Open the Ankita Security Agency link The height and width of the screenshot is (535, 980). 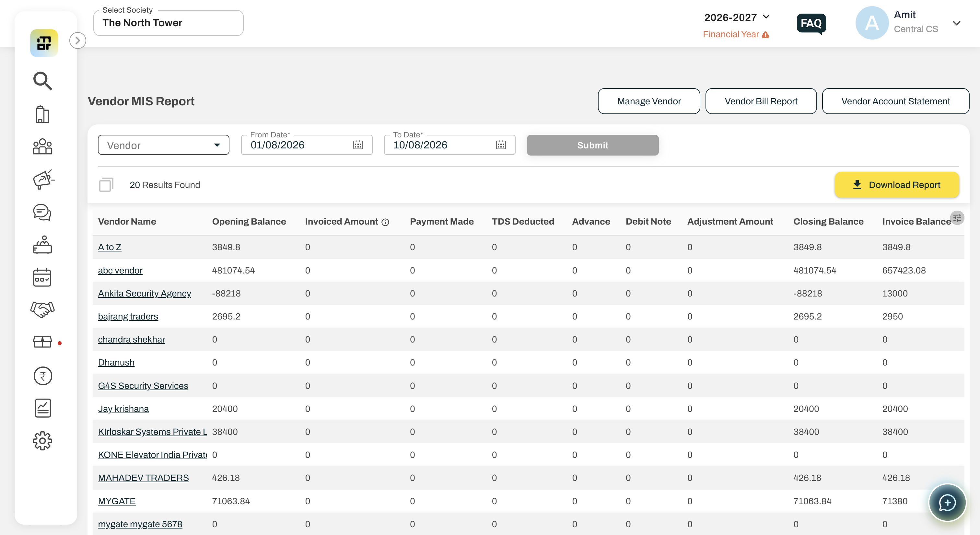145,293
